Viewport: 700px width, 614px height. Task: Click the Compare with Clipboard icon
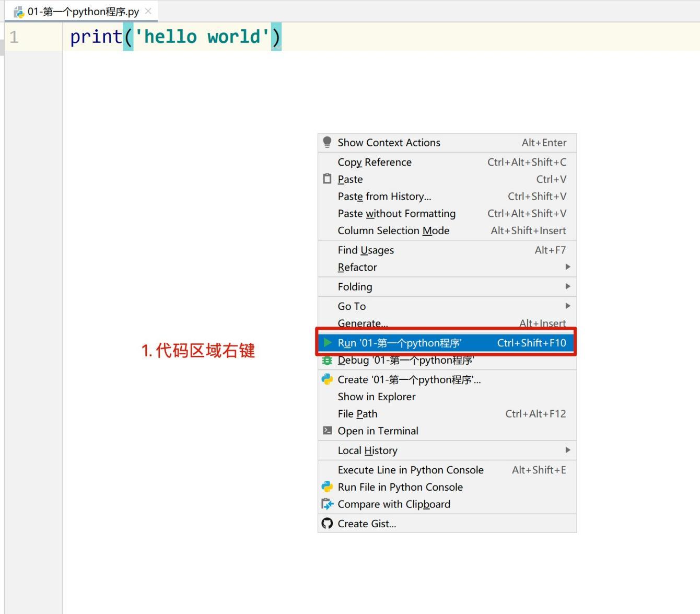(328, 504)
